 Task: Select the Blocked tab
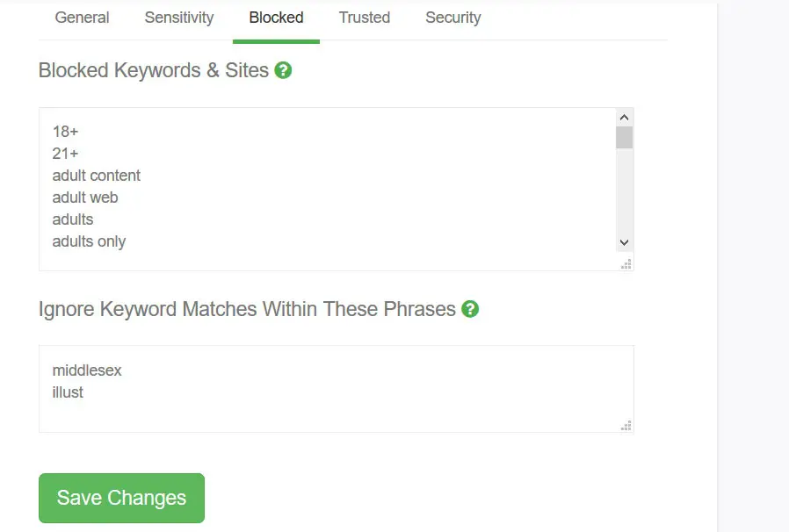[276, 18]
